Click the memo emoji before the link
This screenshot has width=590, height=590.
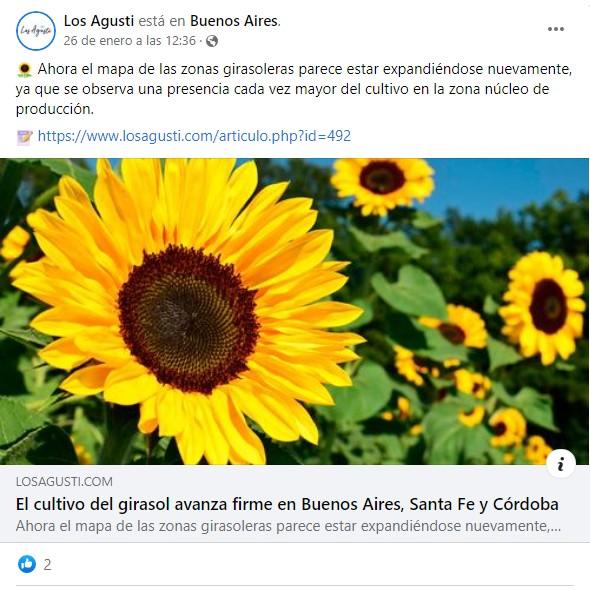point(25,137)
